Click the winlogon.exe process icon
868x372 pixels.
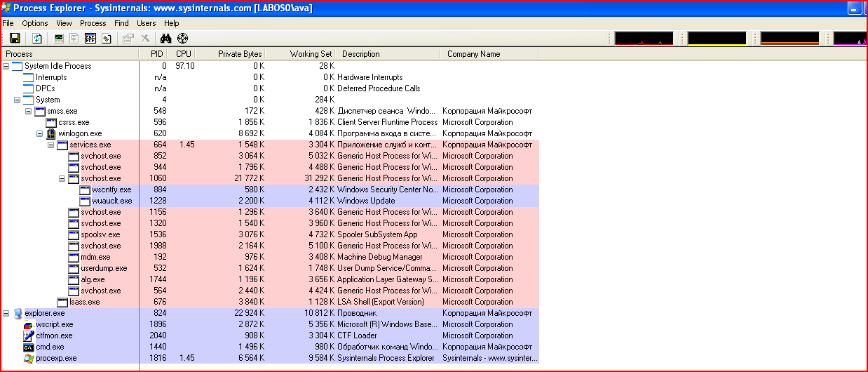pyautogui.click(x=51, y=133)
